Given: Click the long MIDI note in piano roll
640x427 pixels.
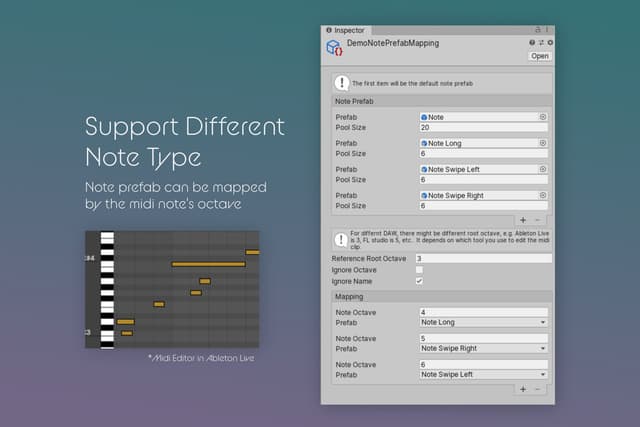Looking at the screenshot, I should pyautogui.click(x=209, y=264).
